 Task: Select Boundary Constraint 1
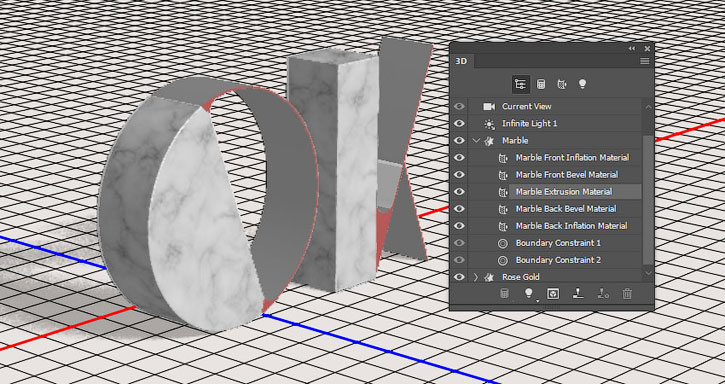coord(555,243)
